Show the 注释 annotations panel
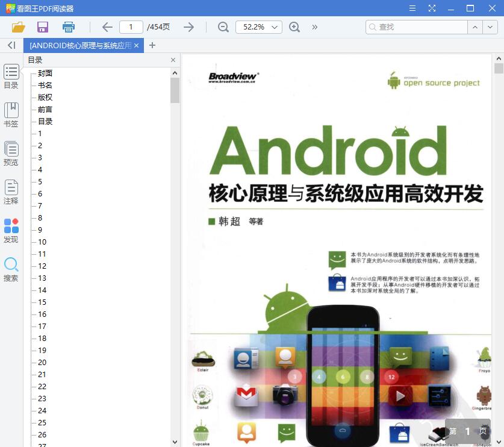This screenshot has width=504, height=447. point(11,193)
